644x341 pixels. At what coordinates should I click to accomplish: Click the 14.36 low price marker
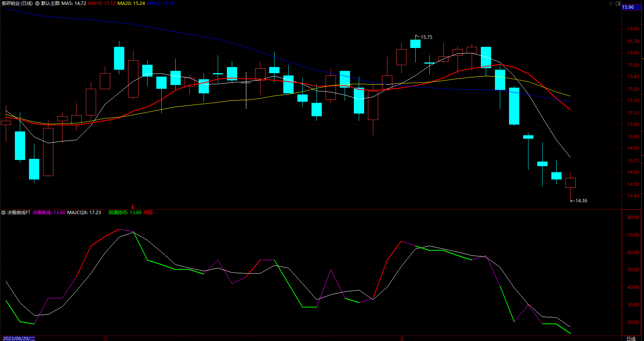coord(581,201)
